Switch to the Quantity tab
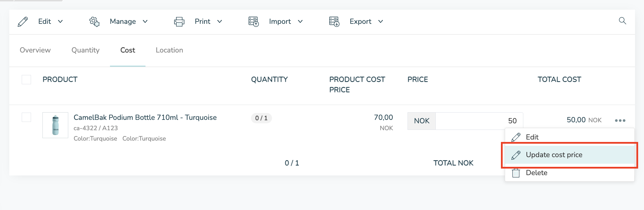644x210 pixels. click(x=85, y=50)
